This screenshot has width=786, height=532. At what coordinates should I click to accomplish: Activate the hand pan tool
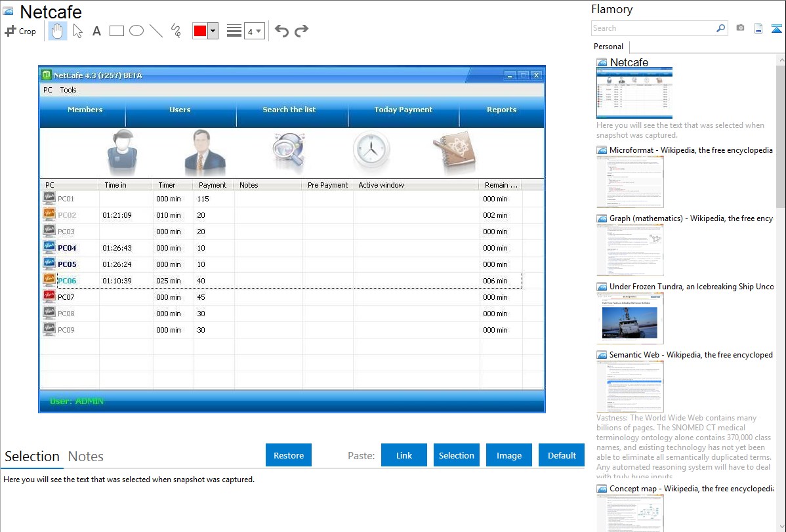[58, 31]
